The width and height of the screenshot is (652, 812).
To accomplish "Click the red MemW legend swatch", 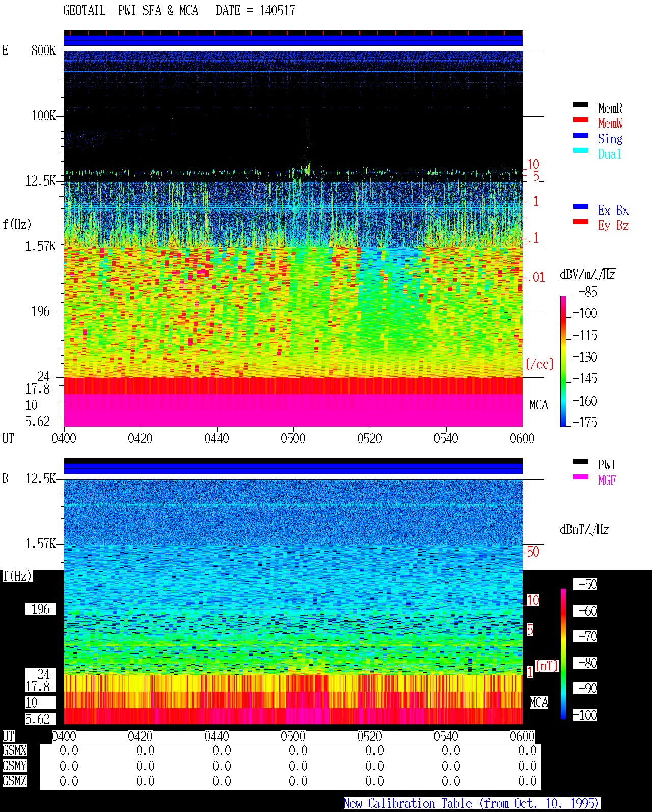I will click(580, 120).
